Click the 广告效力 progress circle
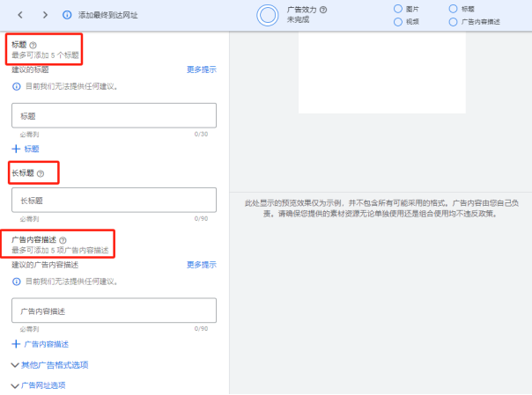This screenshot has width=532, height=395. click(x=268, y=15)
